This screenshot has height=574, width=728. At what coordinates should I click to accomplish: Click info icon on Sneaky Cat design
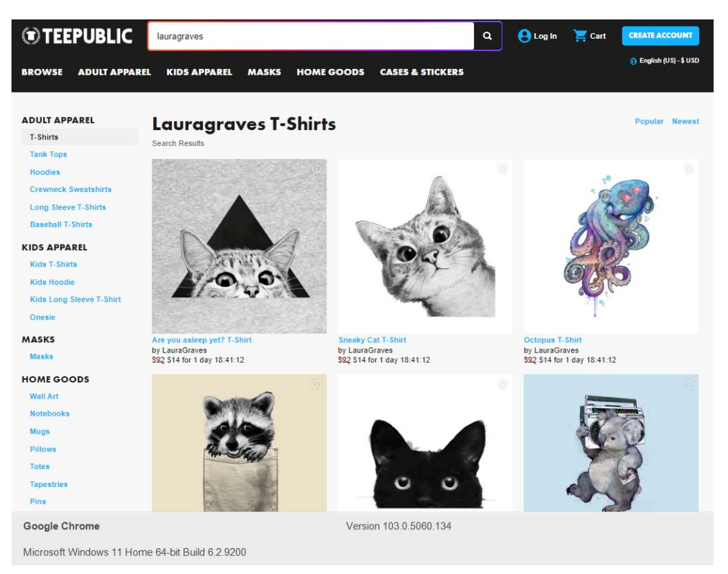[x=503, y=169]
